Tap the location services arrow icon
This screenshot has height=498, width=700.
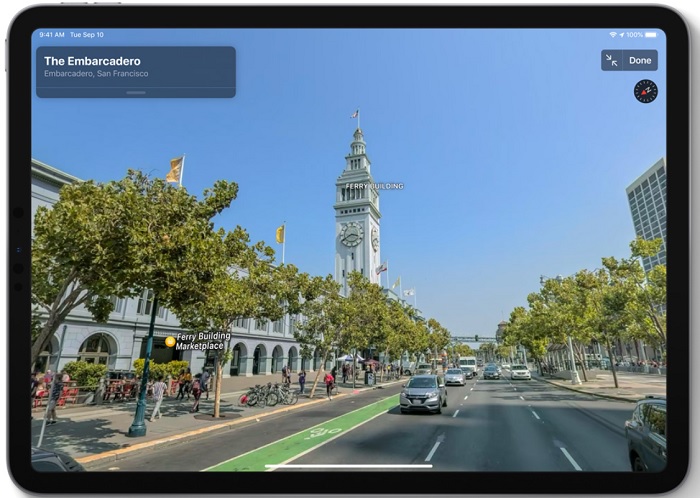[x=621, y=35]
